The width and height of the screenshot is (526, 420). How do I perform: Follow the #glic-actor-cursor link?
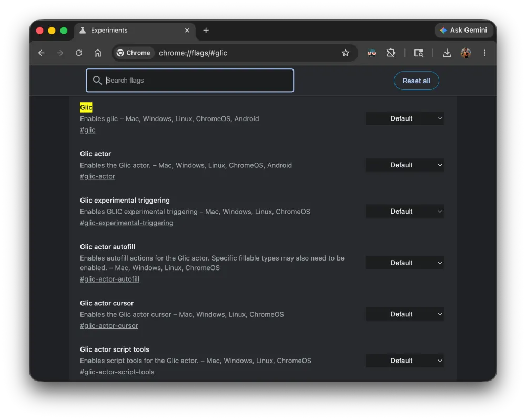point(109,326)
